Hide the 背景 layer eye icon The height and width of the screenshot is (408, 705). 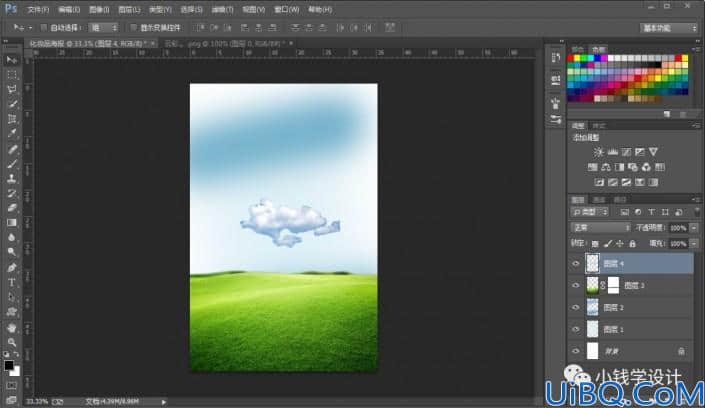576,351
